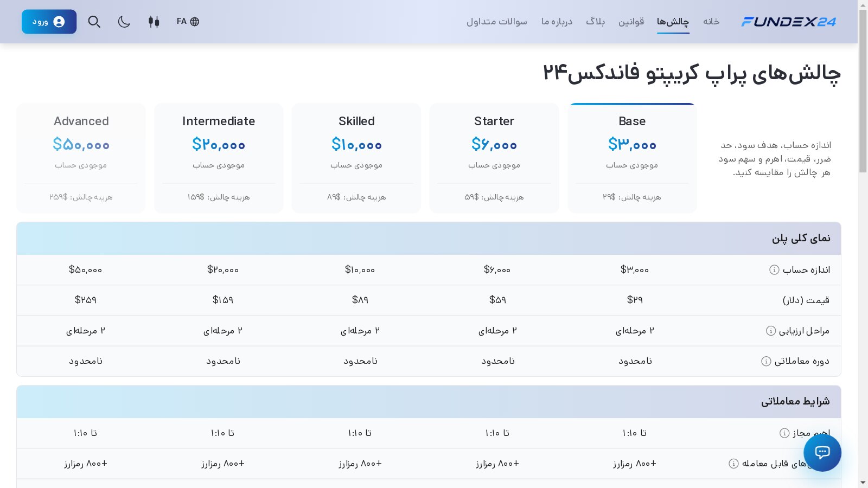Click the $59 price cell
The height and width of the screenshot is (488, 868).
tap(497, 300)
